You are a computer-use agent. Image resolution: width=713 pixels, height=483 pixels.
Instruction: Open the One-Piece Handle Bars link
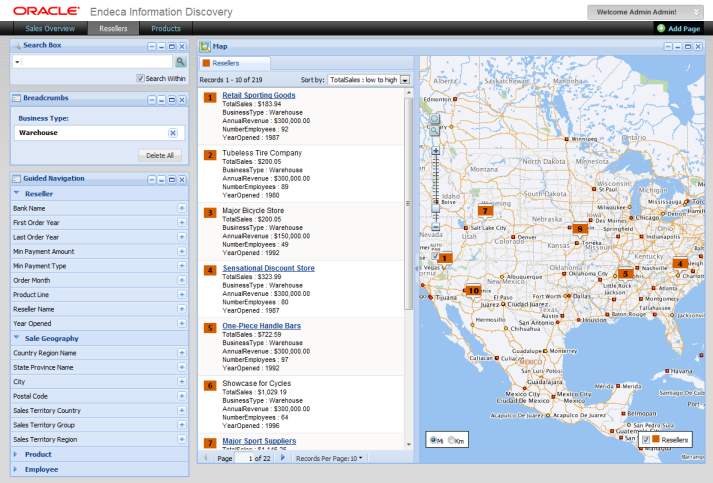click(x=261, y=326)
